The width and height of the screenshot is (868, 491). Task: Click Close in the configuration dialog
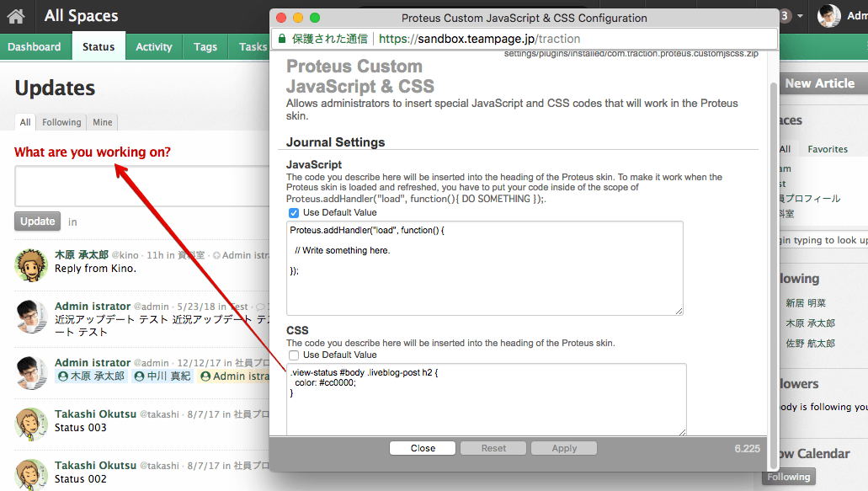[x=423, y=448]
